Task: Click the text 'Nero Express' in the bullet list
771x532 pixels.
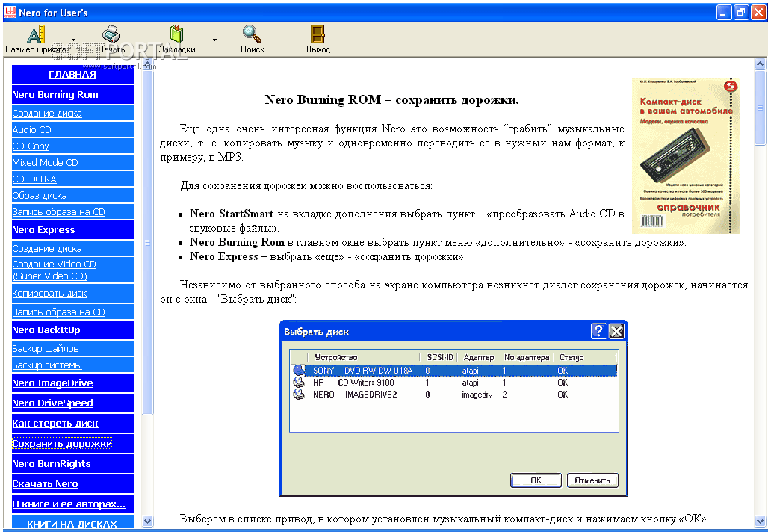Action: 223,256
